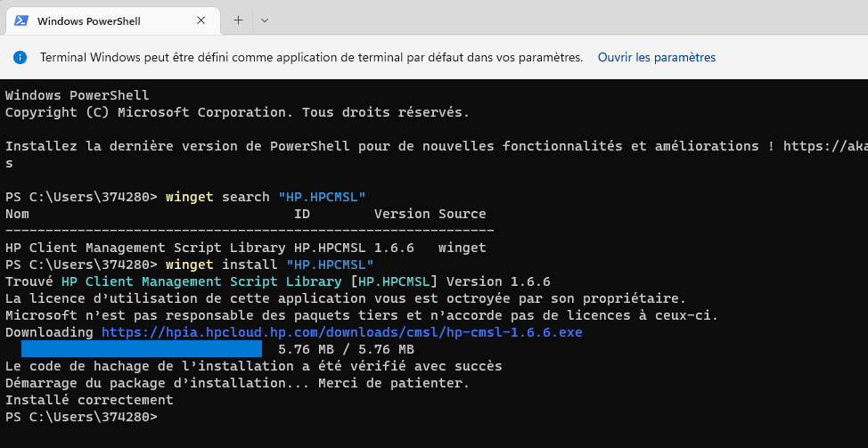Screen dimensions: 868x448
Task: Click the 'Copyright (C) Microsoft Corporation' line
Action: click(x=237, y=112)
